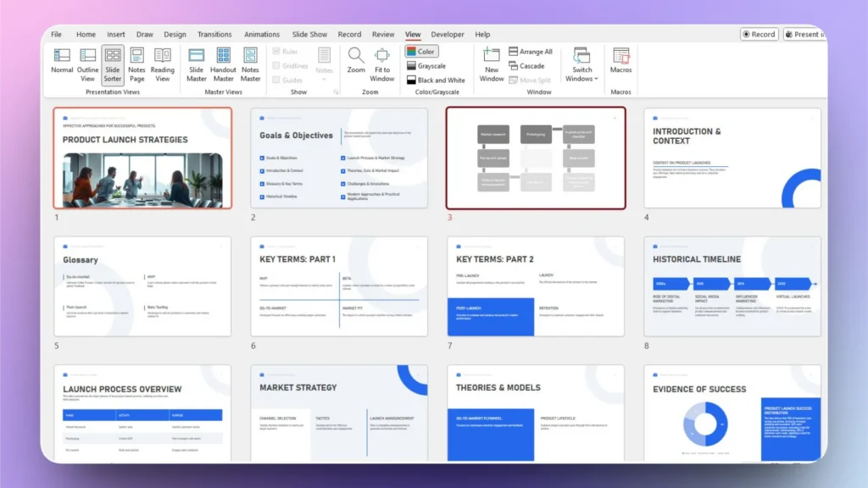Click the Zoom icon
Screen dimensions: 868x488
point(356,64)
